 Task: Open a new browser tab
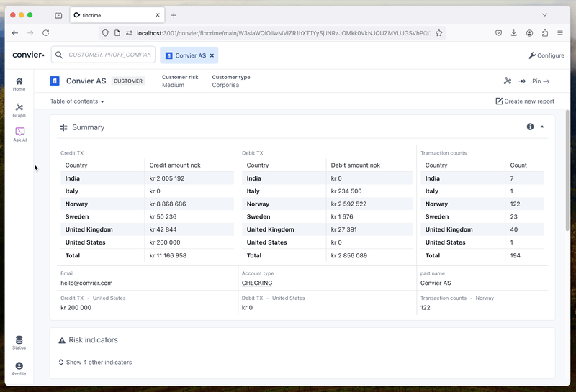click(x=174, y=15)
